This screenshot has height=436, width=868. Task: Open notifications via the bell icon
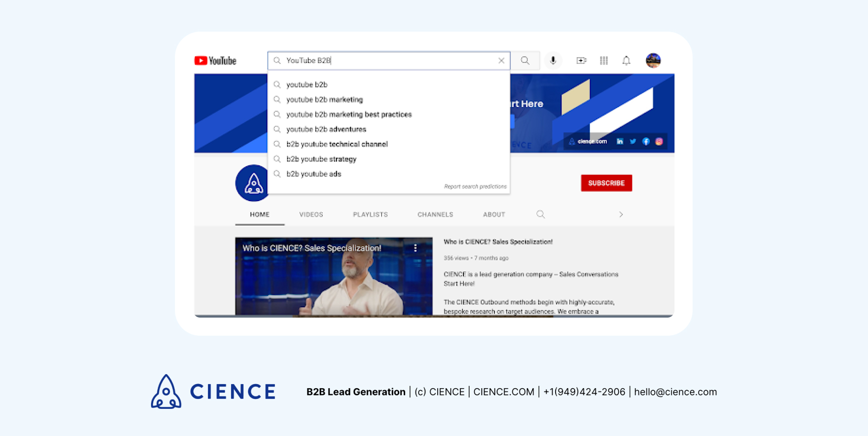pos(626,60)
